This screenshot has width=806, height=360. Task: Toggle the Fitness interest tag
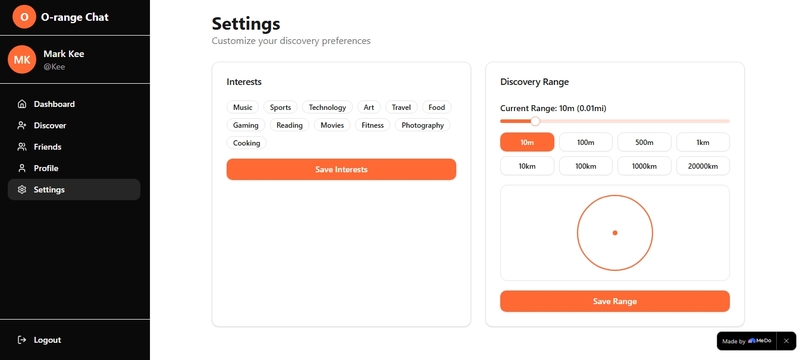(x=373, y=125)
